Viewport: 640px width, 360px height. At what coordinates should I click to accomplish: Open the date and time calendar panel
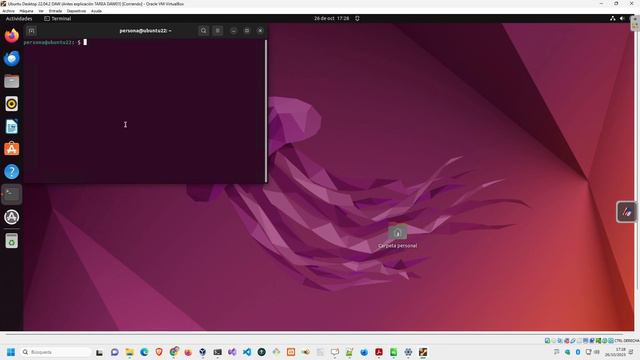[331, 18]
